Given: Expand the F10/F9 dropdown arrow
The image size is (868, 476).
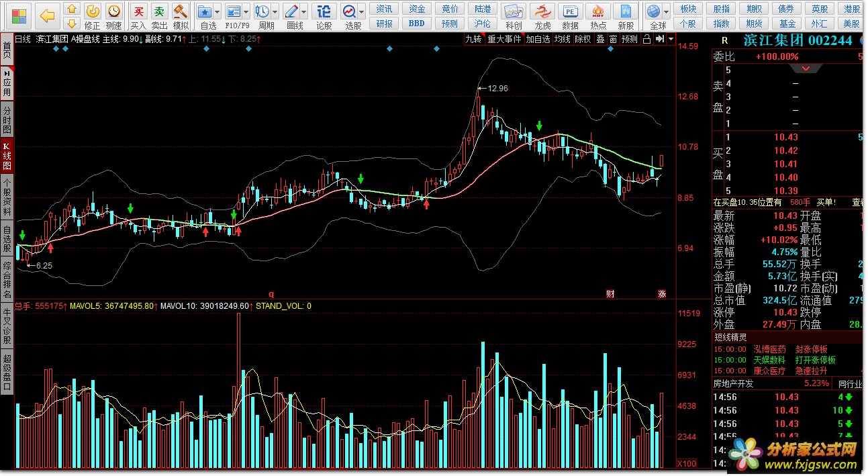Looking at the screenshot, I should pos(246,12).
